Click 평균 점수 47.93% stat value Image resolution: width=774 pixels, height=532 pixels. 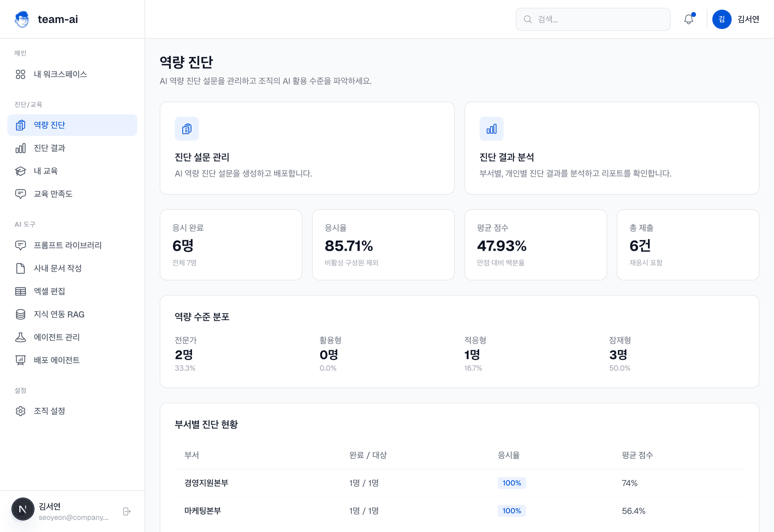pos(501,245)
